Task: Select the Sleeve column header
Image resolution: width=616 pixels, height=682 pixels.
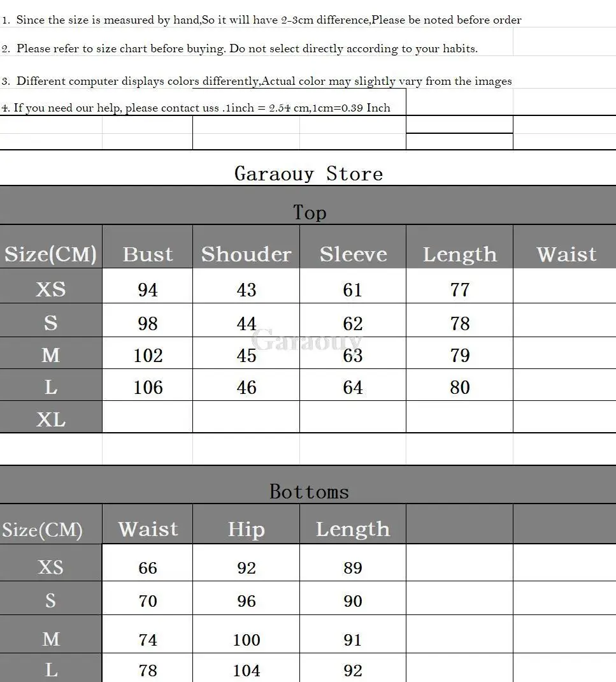Action: (353, 254)
